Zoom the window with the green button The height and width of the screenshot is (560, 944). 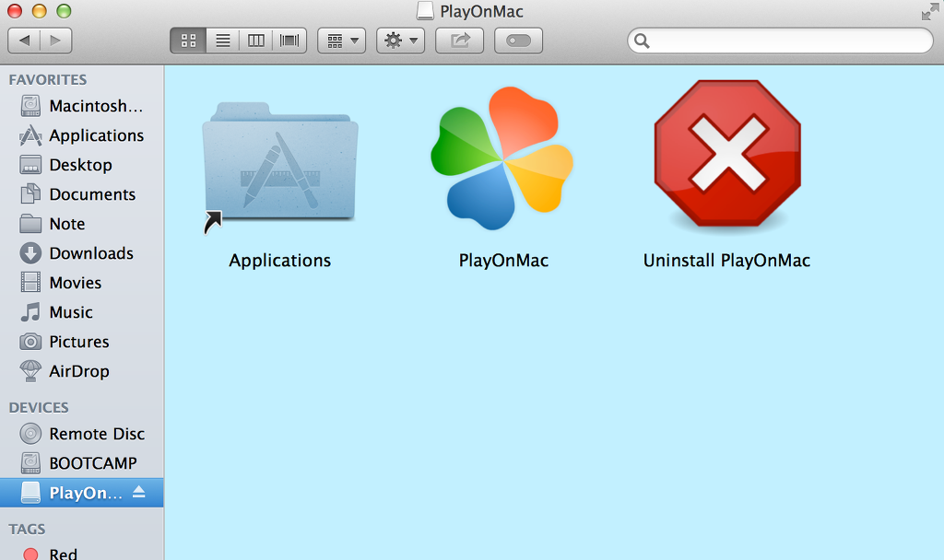click(64, 11)
